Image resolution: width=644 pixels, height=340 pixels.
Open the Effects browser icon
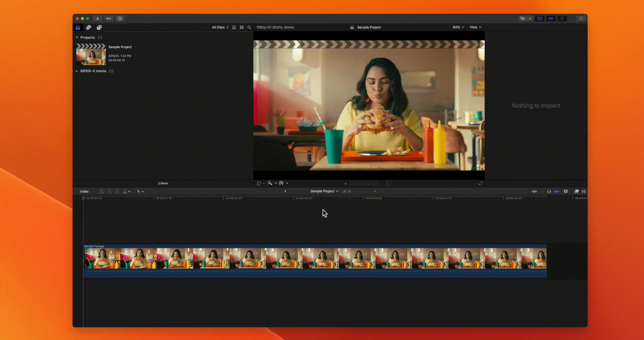(576, 191)
